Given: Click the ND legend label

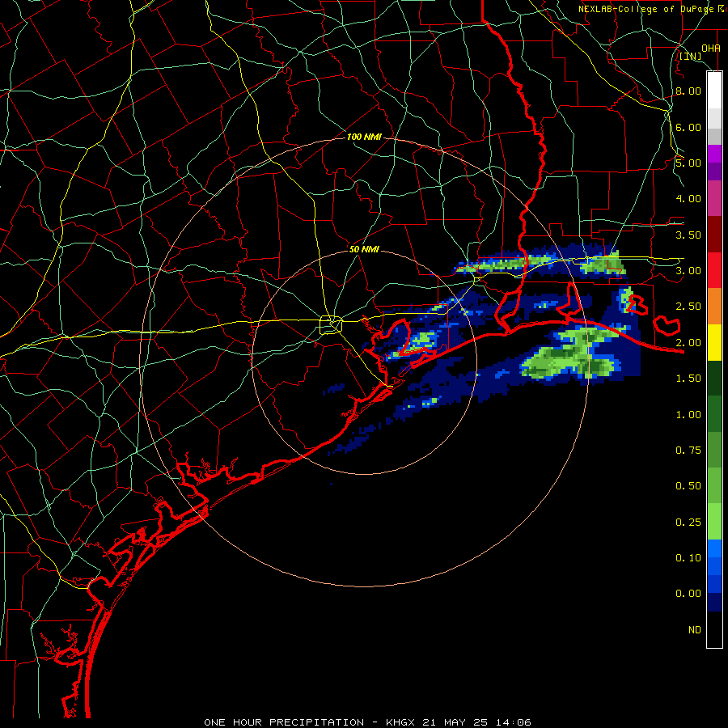Looking at the screenshot, I should click(695, 630).
